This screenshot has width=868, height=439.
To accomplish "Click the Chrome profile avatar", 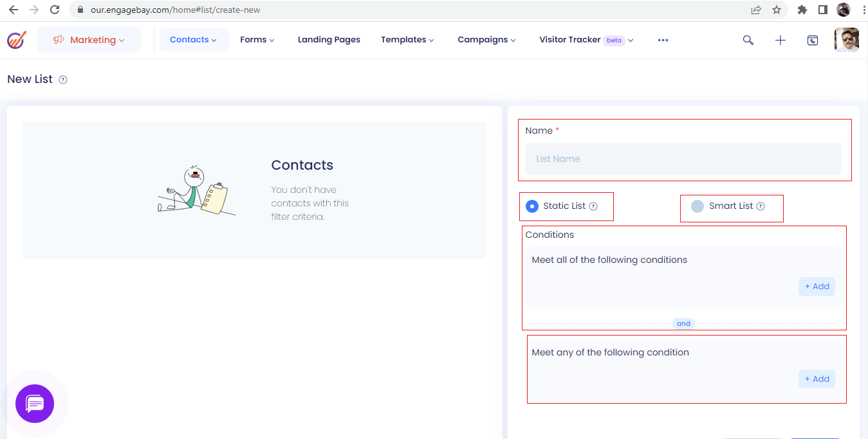I will click(x=844, y=10).
